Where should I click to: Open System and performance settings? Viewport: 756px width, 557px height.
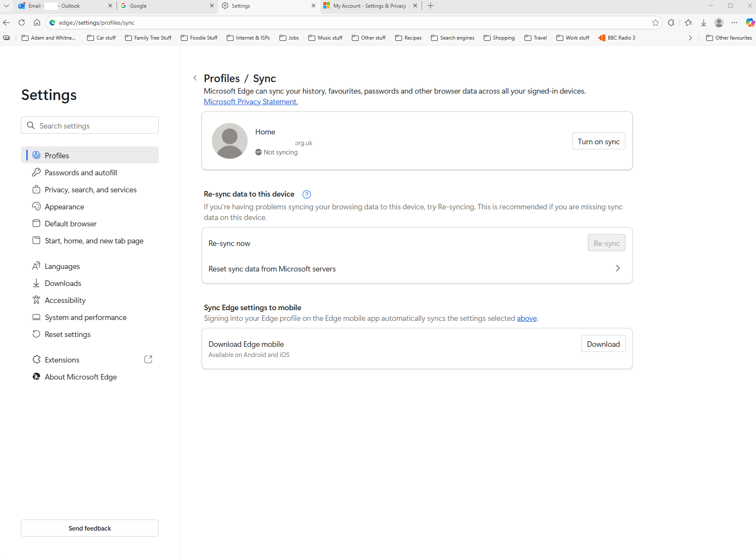click(90, 317)
